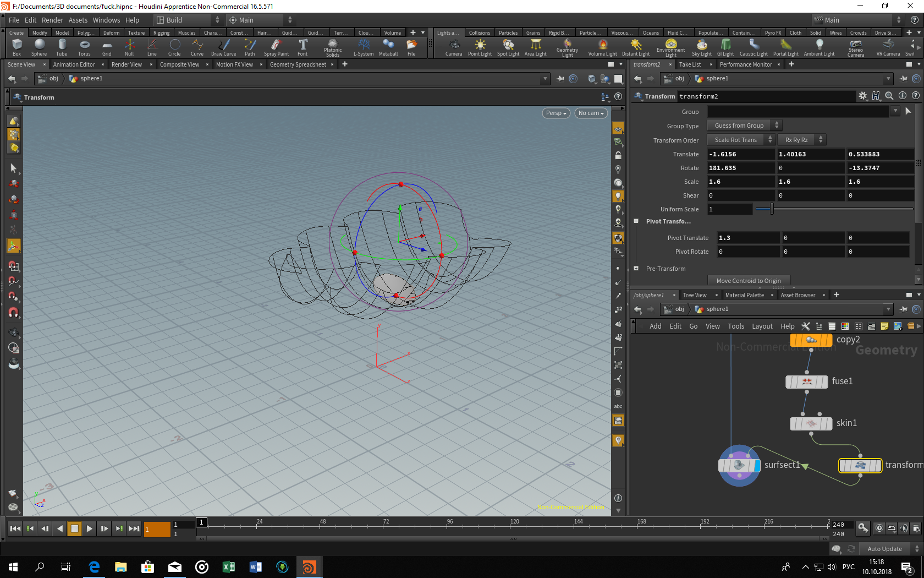This screenshot has height=578, width=924.
Task: Open the Persp viewport menu
Action: pyautogui.click(x=555, y=113)
